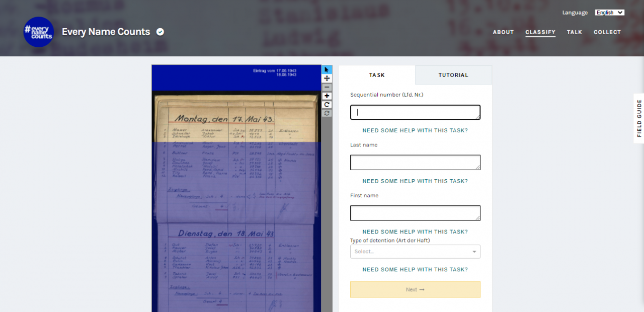Click the 'Dienstag, den 18. Mai 43' heading
The image size is (644, 312).
[226, 233]
